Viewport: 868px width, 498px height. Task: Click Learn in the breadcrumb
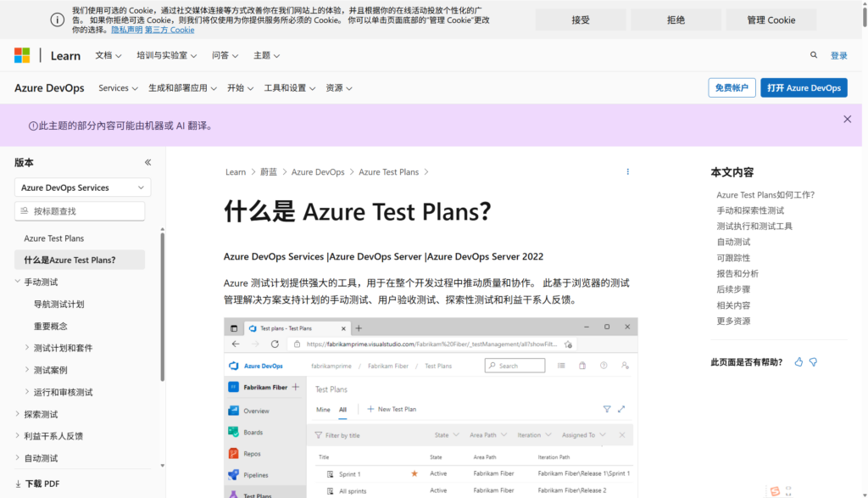tap(236, 171)
